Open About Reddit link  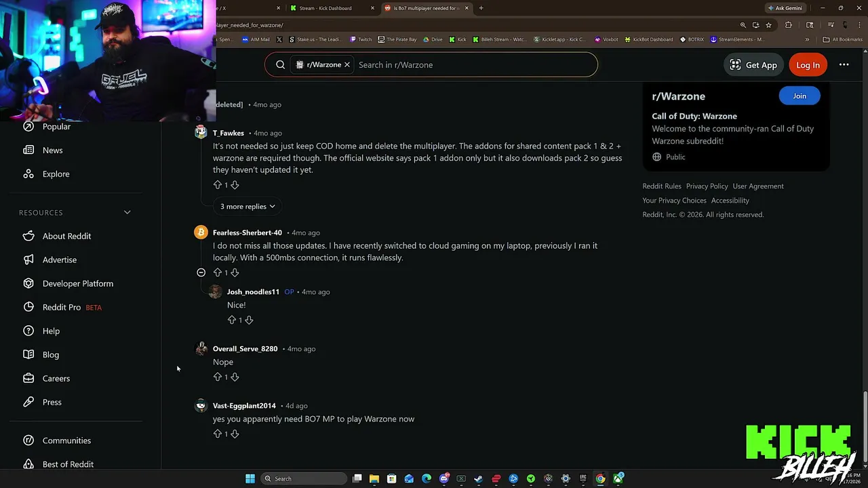point(66,237)
